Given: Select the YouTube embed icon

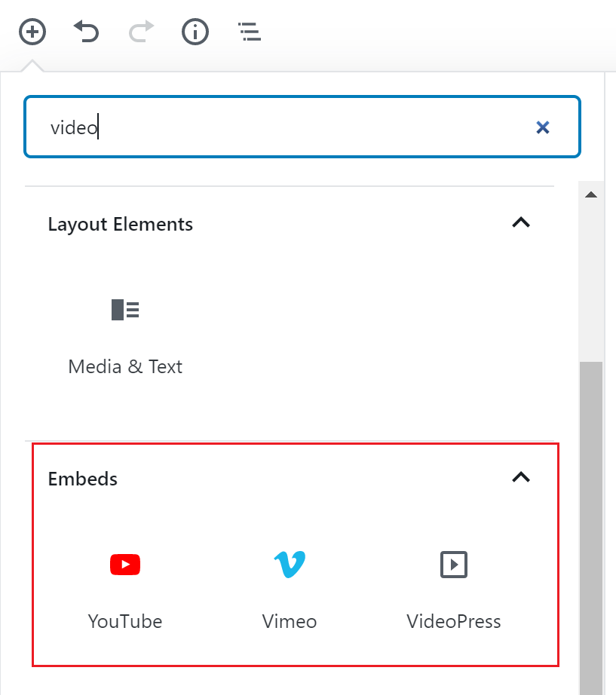Looking at the screenshot, I should coord(125,565).
